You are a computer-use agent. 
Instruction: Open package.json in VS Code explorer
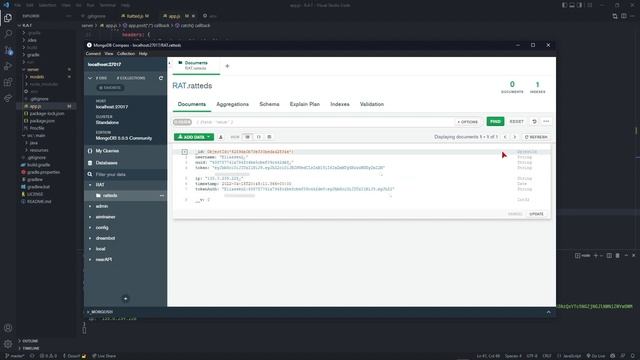[42, 121]
